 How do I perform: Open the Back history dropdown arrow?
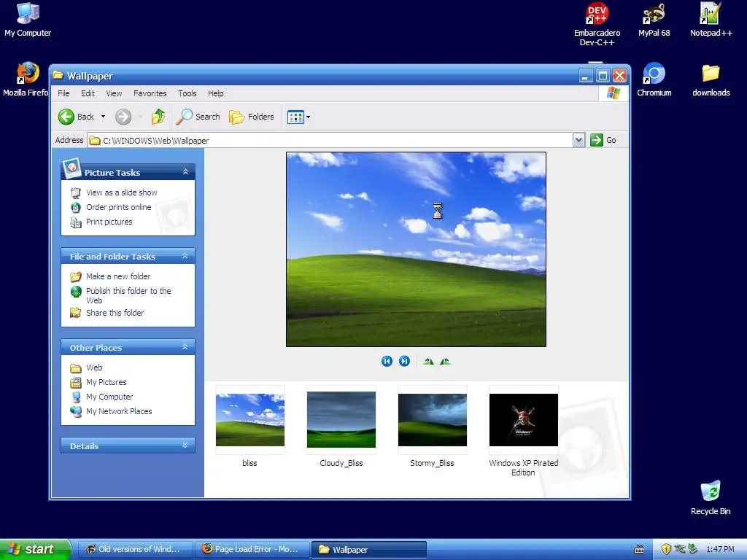pyautogui.click(x=103, y=117)
